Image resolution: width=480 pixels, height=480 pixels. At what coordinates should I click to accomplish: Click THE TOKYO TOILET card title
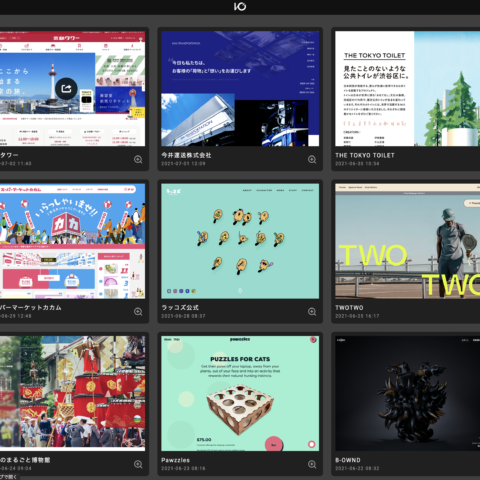pos(365,155)
